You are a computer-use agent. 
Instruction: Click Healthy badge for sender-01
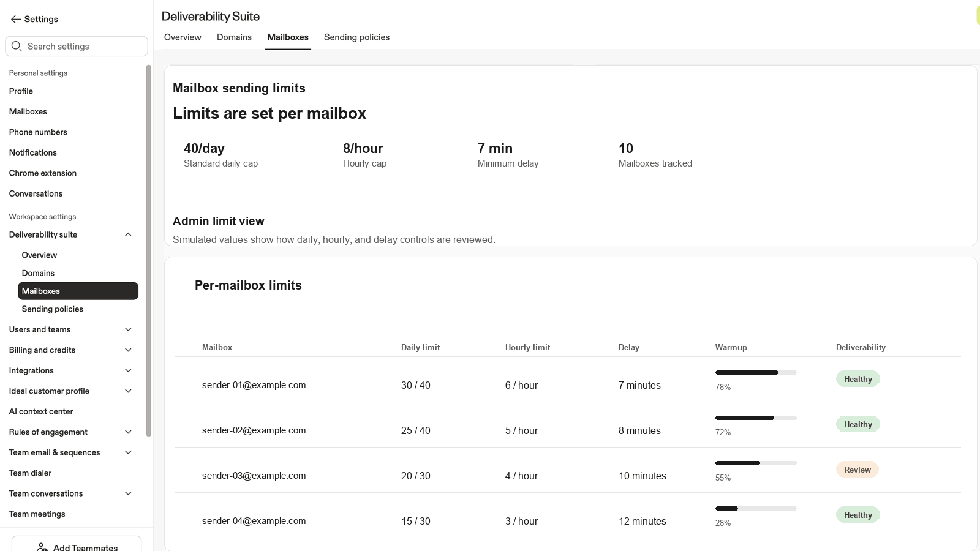[858, 379]
